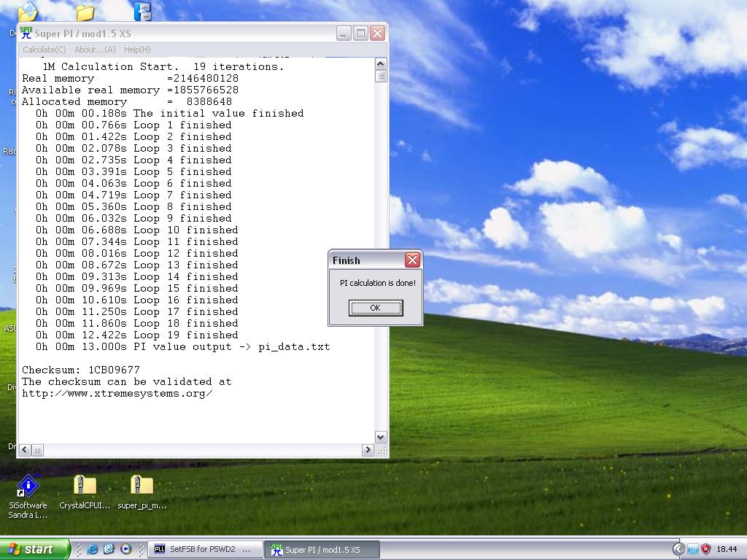Click the 'Loop 10 finished' line
The width and height of the screenshot is (747, 560).
(136, 230)
